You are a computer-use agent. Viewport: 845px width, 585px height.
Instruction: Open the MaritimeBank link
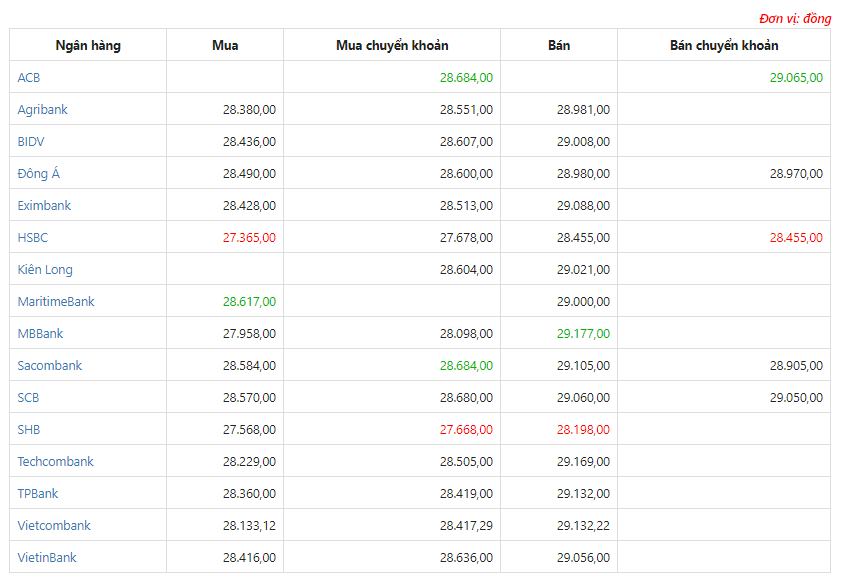[56, 302]
